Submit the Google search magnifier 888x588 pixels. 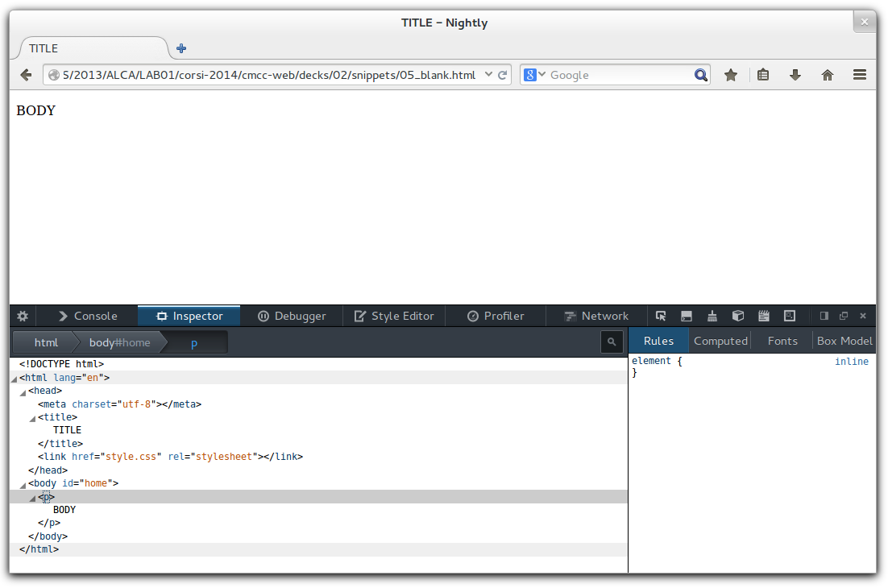700,75
